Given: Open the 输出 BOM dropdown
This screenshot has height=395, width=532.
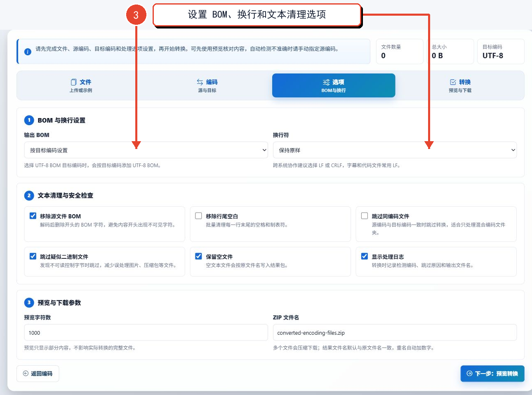Looking at the screenshot, I should coord(146,150).
